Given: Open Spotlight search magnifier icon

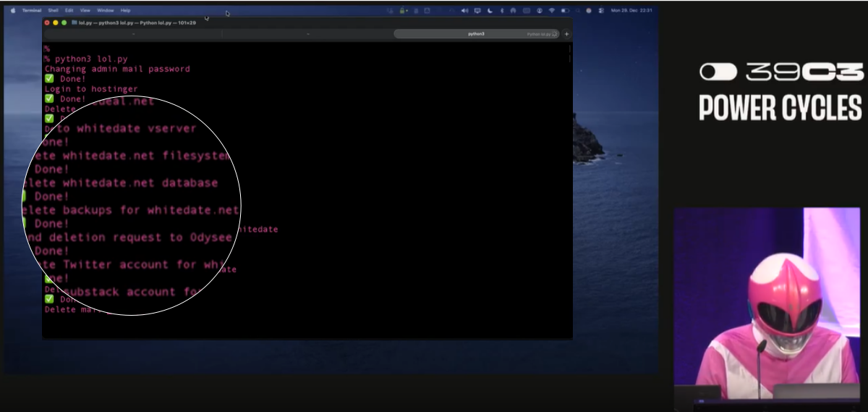Looking at the screenshot, I should tap(577, 11).
